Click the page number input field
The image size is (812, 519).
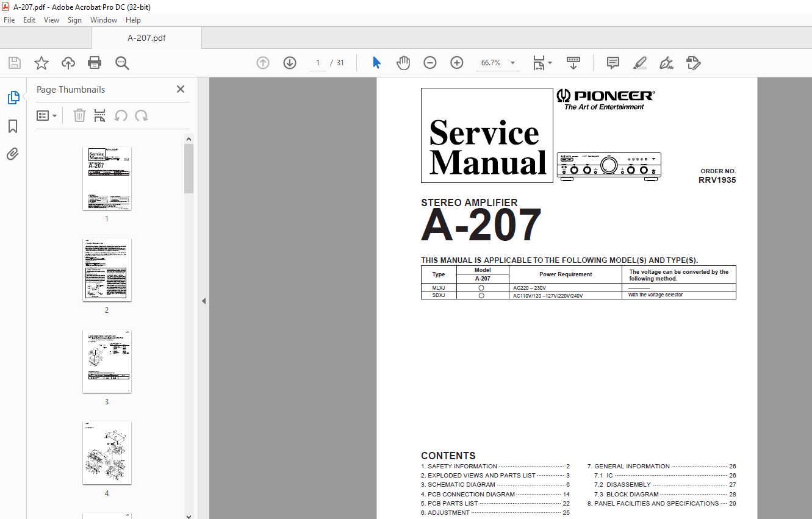[318, 63]
